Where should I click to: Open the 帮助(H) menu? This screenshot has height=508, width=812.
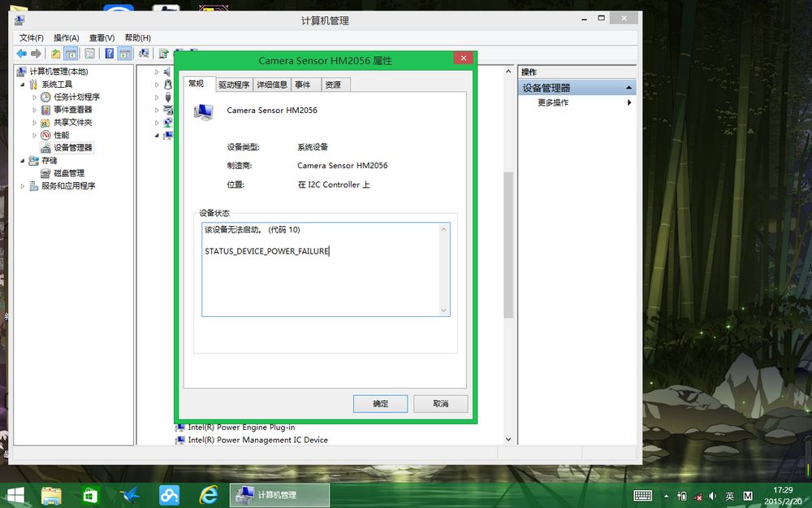coord(137,38)
